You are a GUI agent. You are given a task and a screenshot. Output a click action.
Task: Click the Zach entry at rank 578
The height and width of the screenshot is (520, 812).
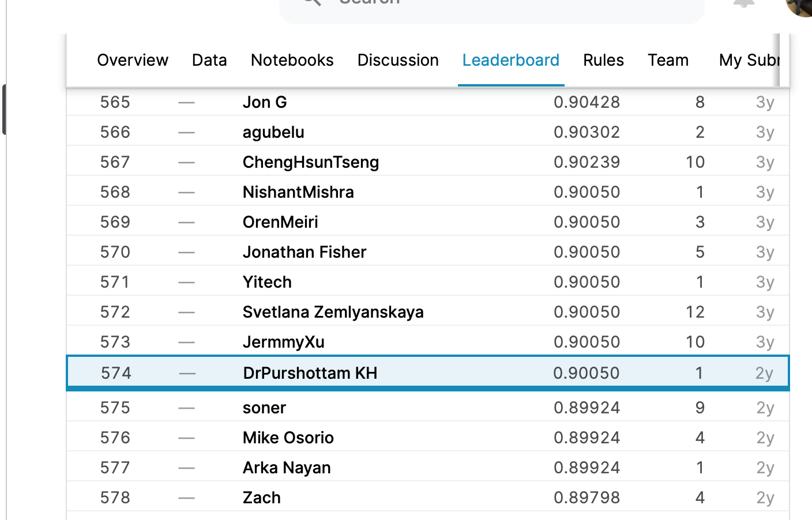262,498
